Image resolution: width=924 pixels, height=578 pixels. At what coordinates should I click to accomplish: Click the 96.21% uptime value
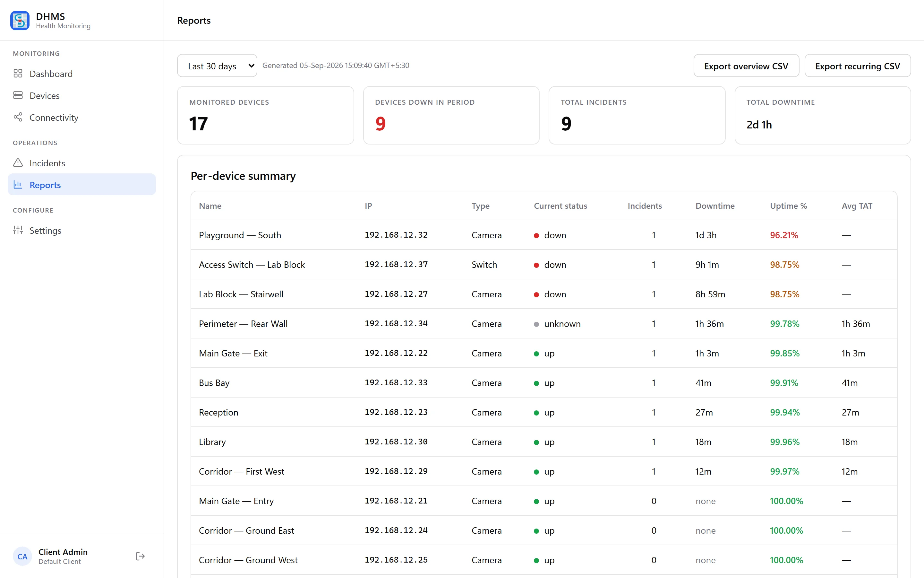(784, 235)
